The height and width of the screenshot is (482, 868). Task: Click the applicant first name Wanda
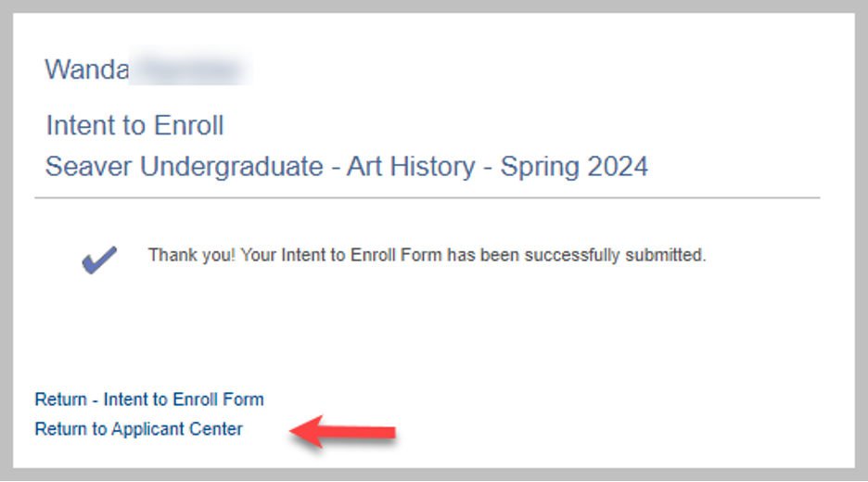click(86, 70)
